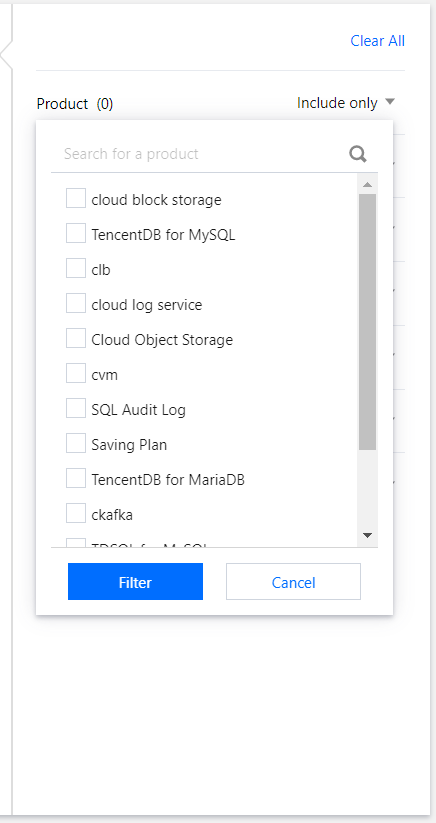Click the scrollbar down arrow

[x=367, y=535]
